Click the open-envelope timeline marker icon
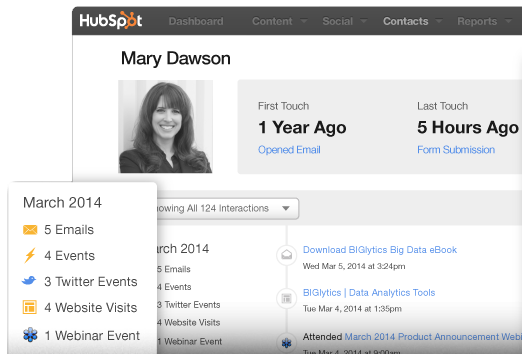The height and width of the screenshot is (361, 528). (x=287, y=255)
